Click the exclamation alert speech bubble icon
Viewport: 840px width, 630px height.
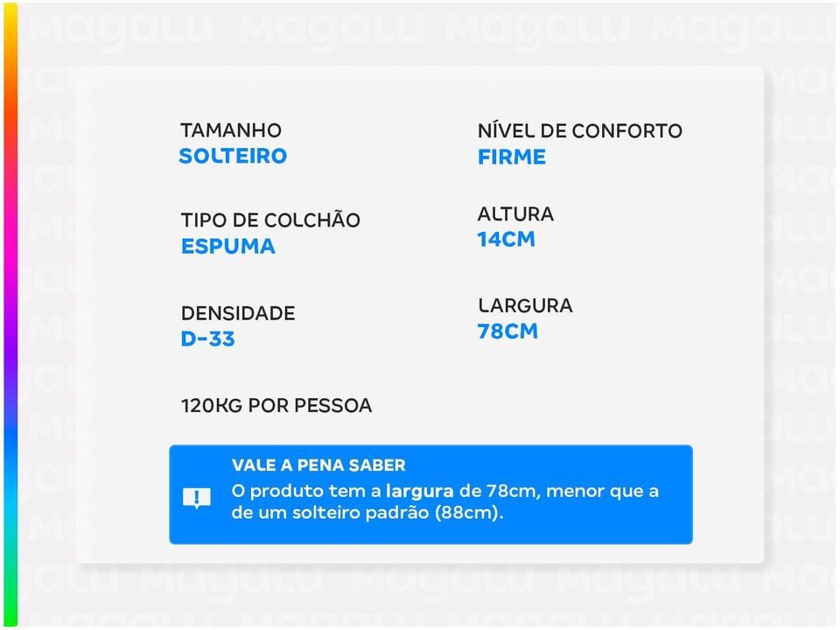click(197, 499)
